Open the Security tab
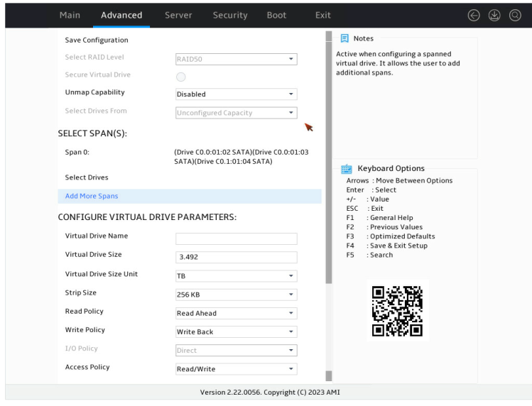Viewport: 532px width, 406px height. [x=230, y=16]
